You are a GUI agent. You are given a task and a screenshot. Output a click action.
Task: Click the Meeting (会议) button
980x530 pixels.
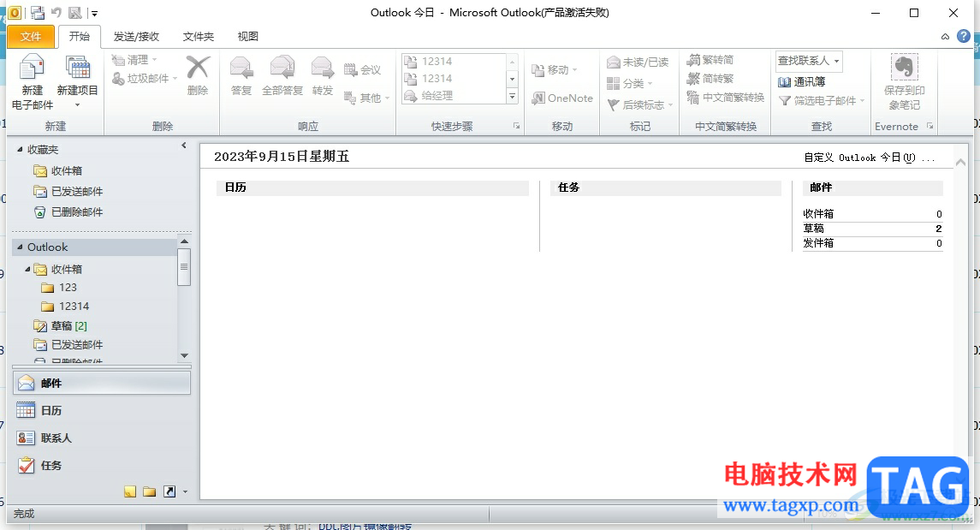point(363,69)
